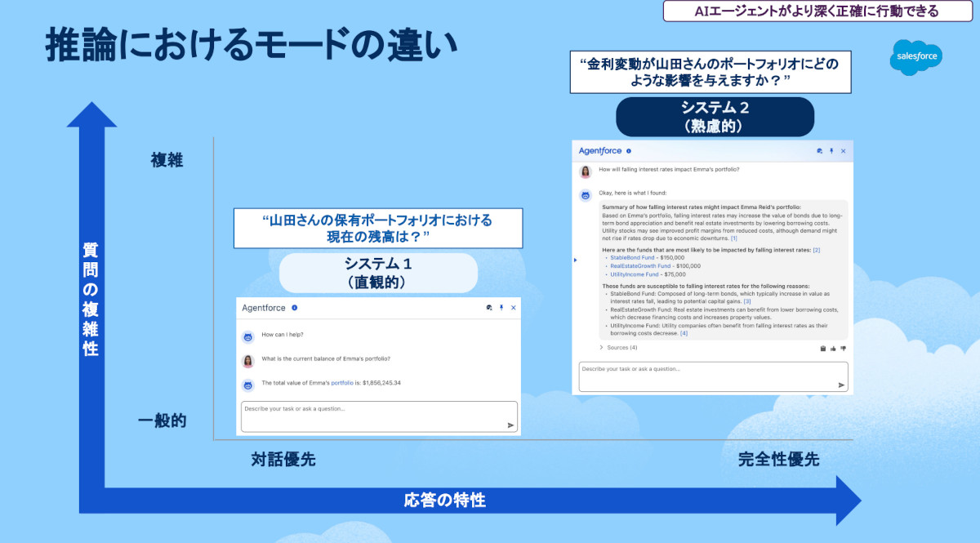
Task: Click the small collapse arrow beside the System 2 panel
Action: tap(575, 260)
